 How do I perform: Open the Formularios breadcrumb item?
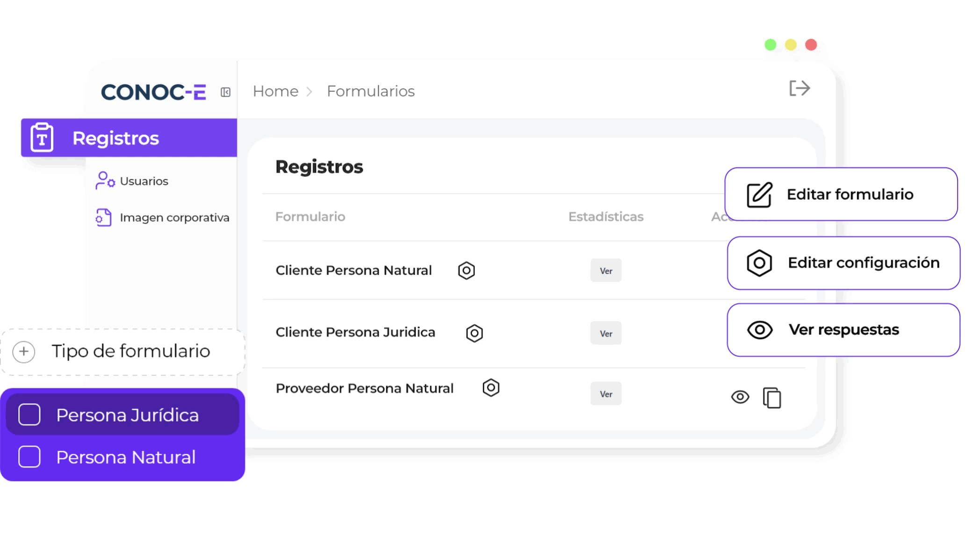pos(370,91)
